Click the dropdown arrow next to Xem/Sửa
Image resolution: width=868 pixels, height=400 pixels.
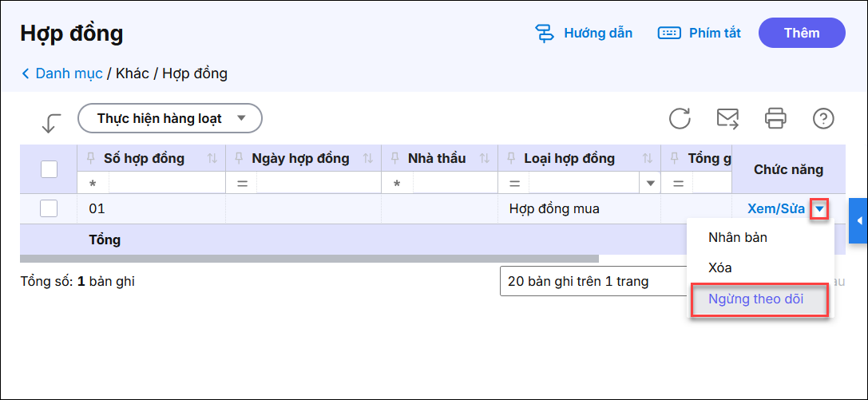click(x=819, y=210)
